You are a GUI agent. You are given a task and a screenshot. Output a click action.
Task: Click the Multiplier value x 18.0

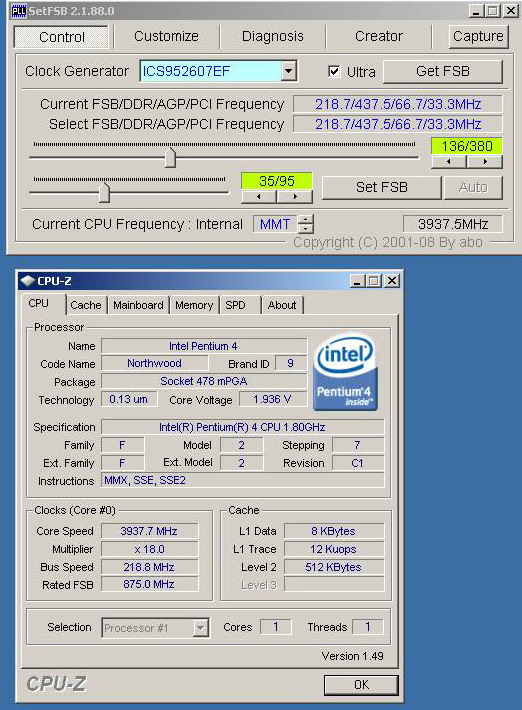149,549
